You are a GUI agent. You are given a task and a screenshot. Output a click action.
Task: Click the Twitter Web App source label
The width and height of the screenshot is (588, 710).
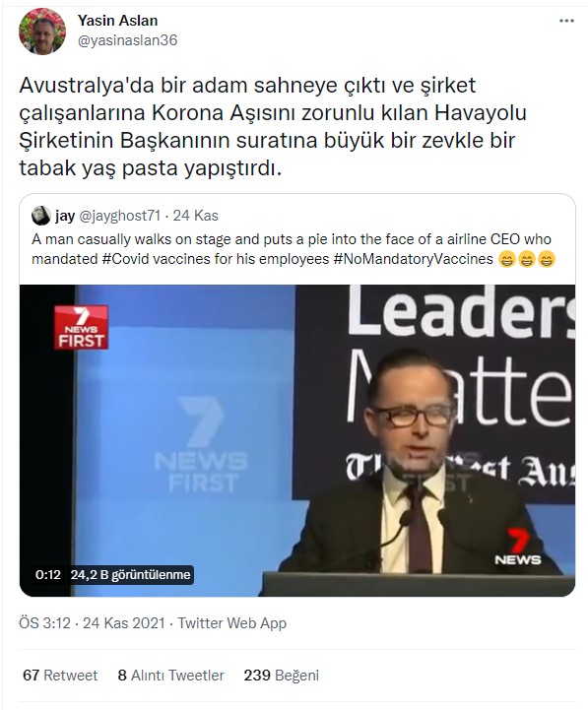(231, 623)
